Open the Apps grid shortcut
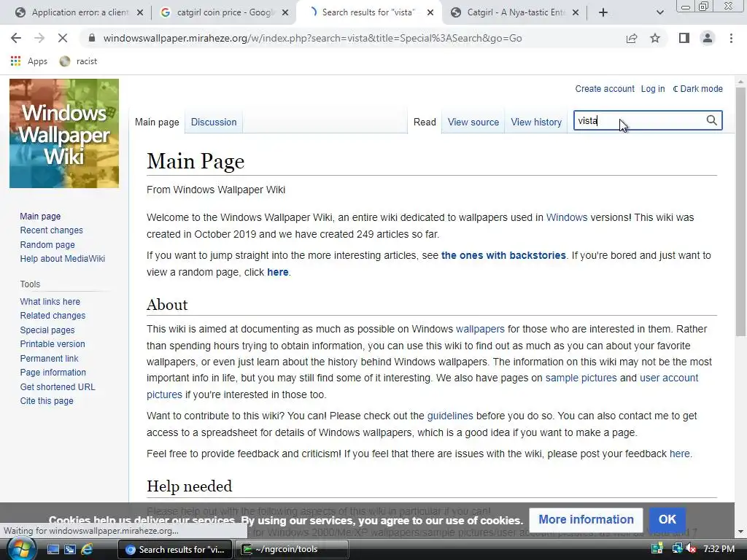 [29, 61]
